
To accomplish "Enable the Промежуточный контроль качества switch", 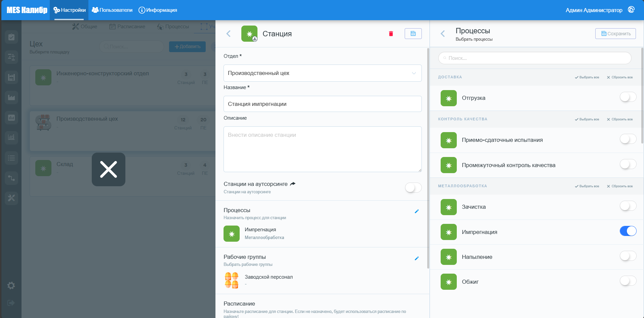I will (628, 164).
